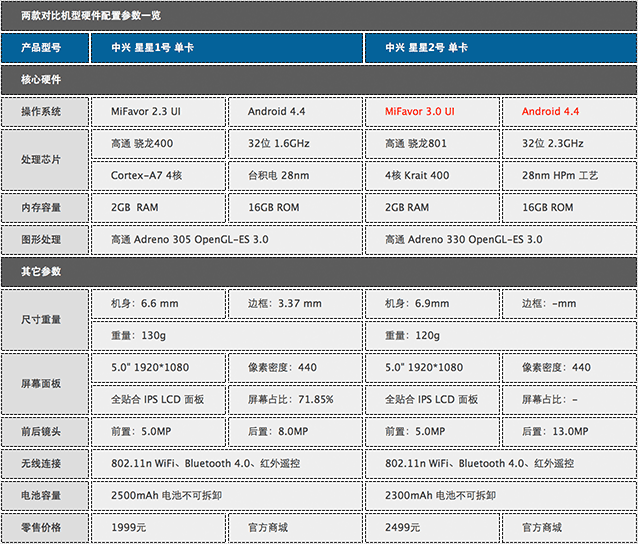This screenshot has width=638, height=544.
Task: Select the 机身: 6.9mm cell
Action: pos(432,304)
